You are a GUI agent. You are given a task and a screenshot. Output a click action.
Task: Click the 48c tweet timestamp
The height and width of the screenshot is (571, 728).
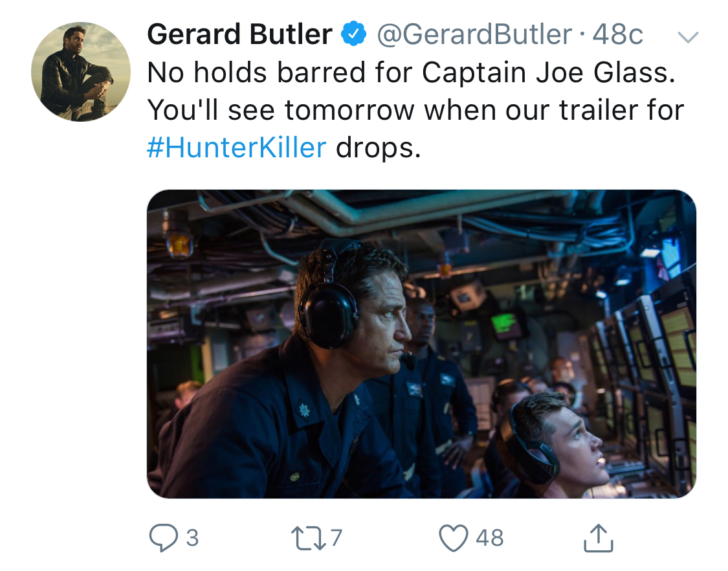(618, 35)
